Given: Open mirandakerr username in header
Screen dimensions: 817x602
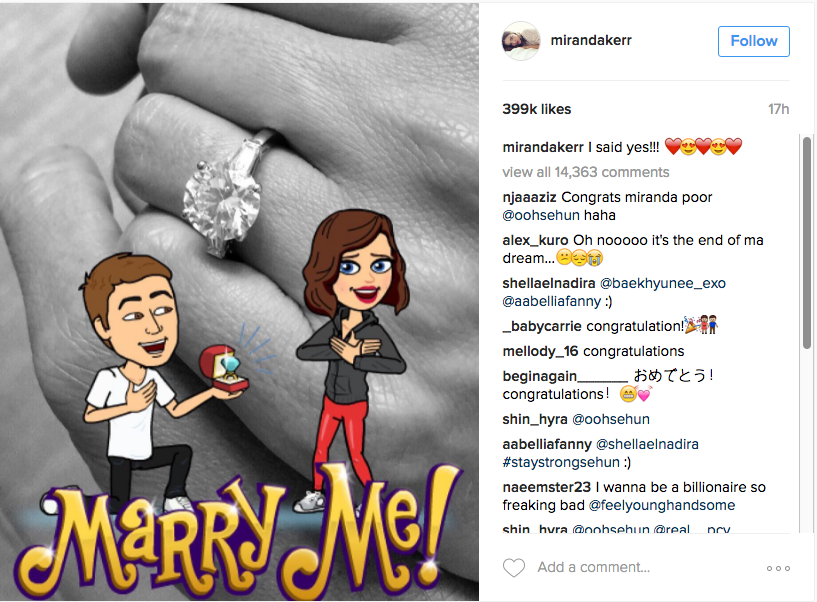Looking at the screenshot, I should tap(591, 40).
